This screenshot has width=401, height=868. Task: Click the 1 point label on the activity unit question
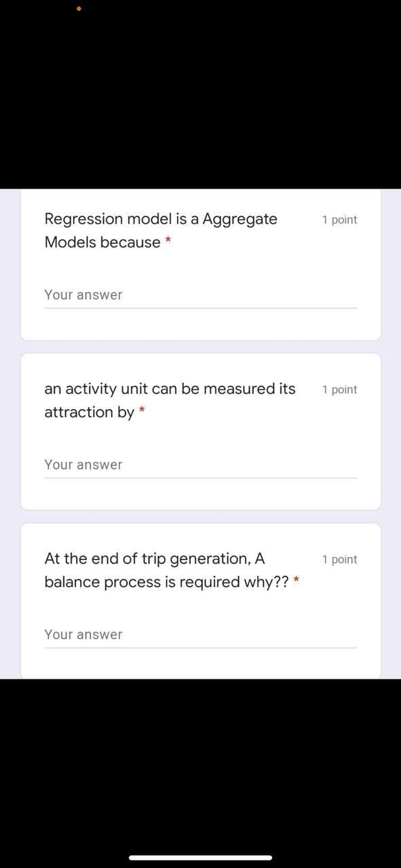coord(339,389)
